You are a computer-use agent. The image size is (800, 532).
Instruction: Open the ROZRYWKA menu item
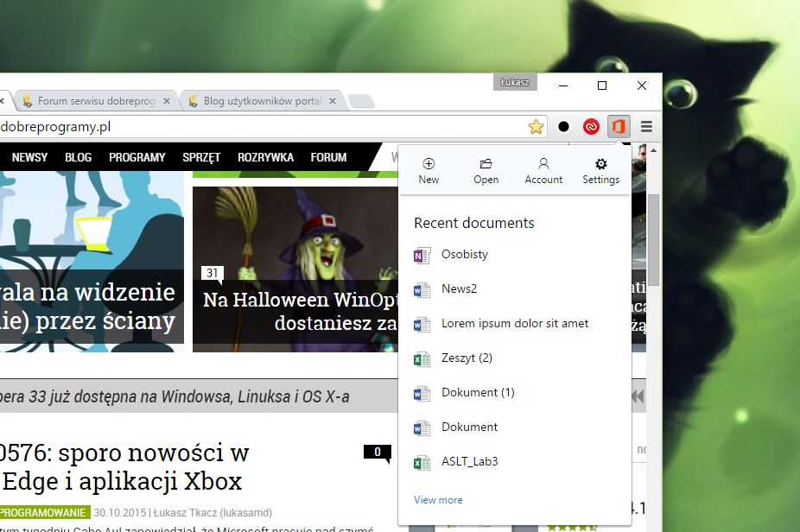coord(265,157)
